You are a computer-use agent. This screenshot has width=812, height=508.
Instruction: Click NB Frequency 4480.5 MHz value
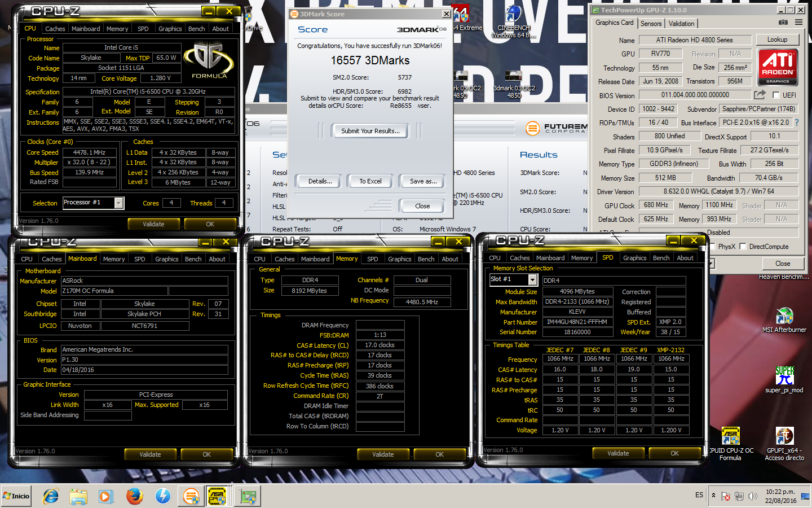tap(422, 302)
